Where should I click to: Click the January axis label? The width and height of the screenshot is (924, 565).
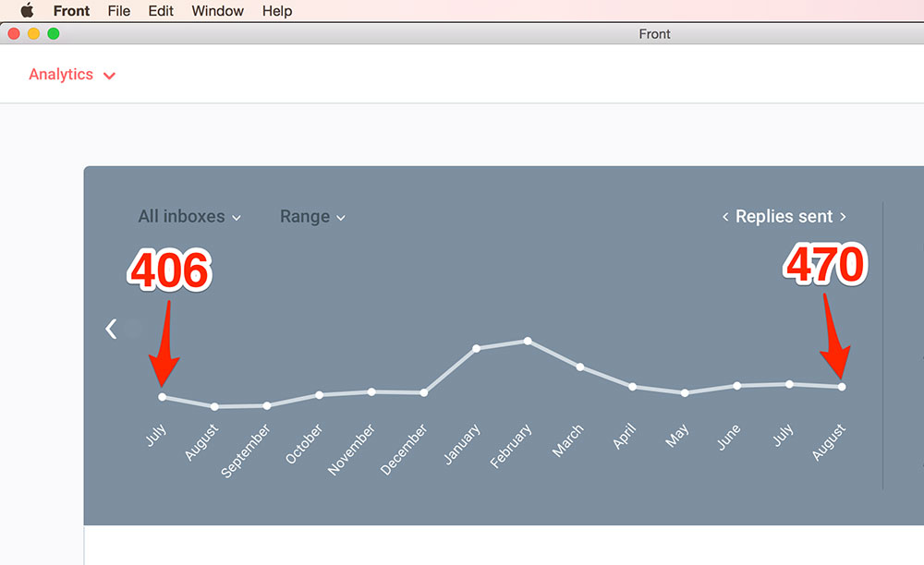462,444
